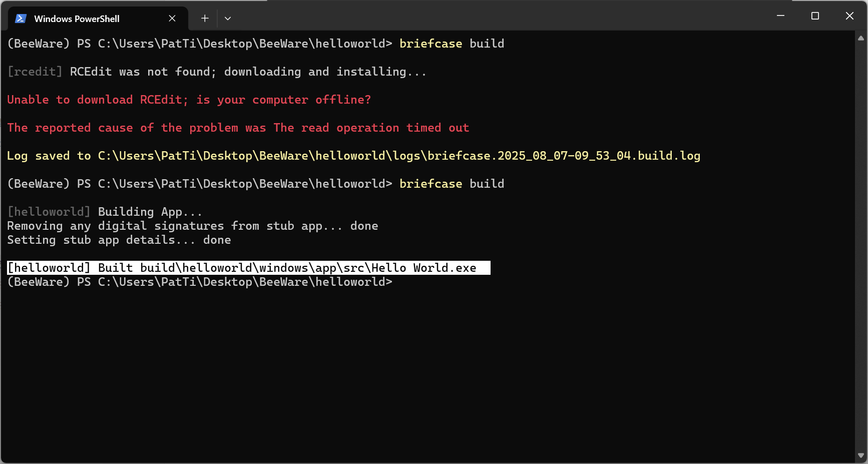Maximize the PowerShell window
Image resolution: width=868 pixels, height=464 pixels.
[815, 16]
